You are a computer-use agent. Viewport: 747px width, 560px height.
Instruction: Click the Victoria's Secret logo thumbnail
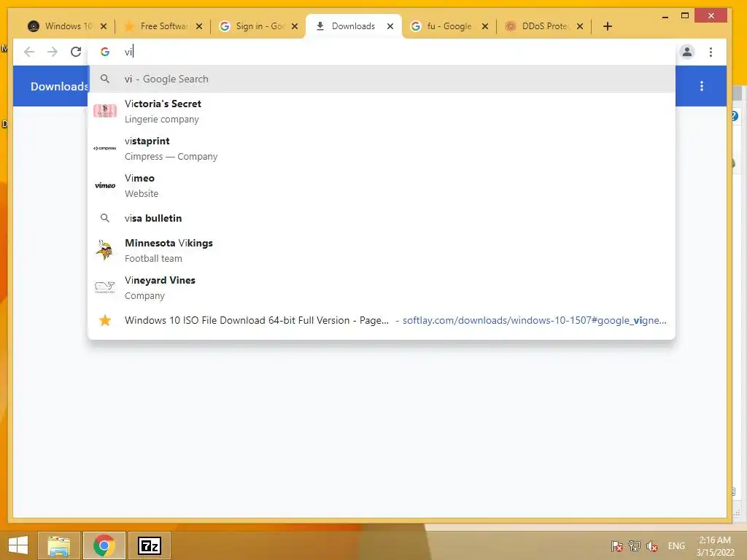105,111
